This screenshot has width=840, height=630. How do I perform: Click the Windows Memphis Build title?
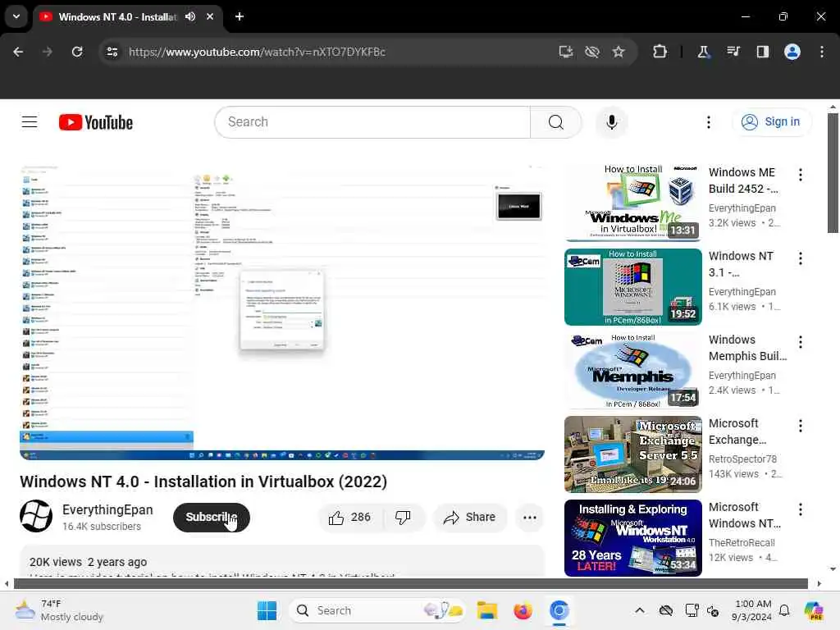pyautogui.click(x=748, y=348)
